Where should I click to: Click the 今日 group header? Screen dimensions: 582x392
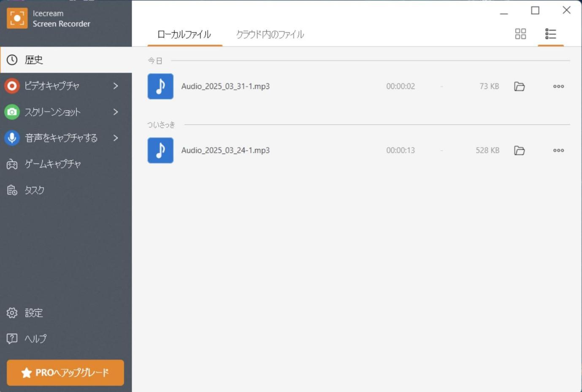coord(155,61)
